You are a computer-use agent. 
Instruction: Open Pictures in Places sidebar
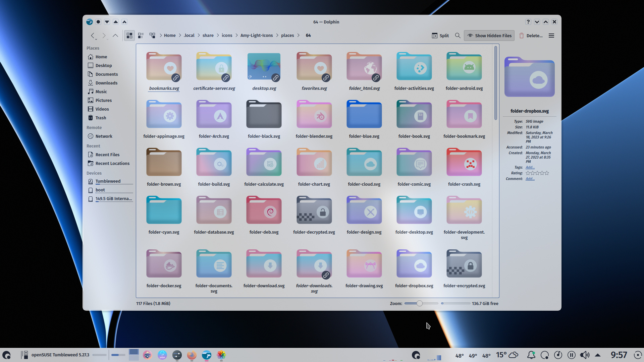tap(110, 101)
